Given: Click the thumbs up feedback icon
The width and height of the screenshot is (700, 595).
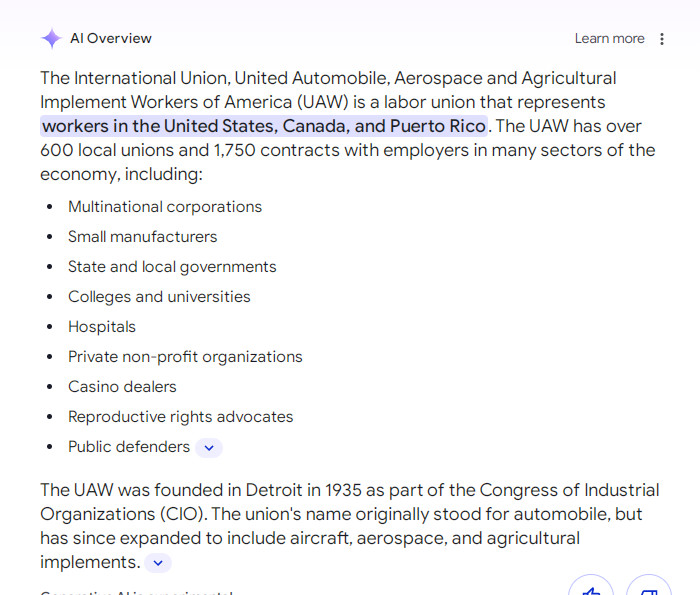Looking at the screenshot, I should 591,588.
